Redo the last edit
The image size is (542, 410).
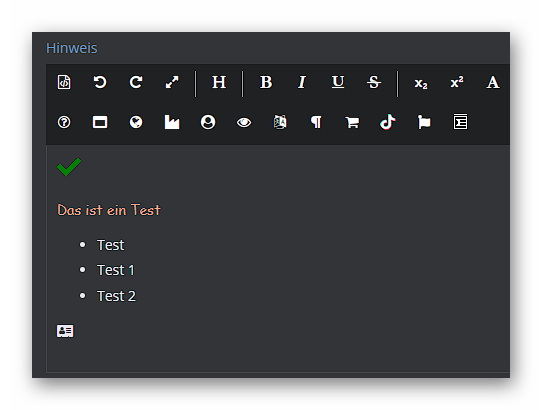(136, 82)
